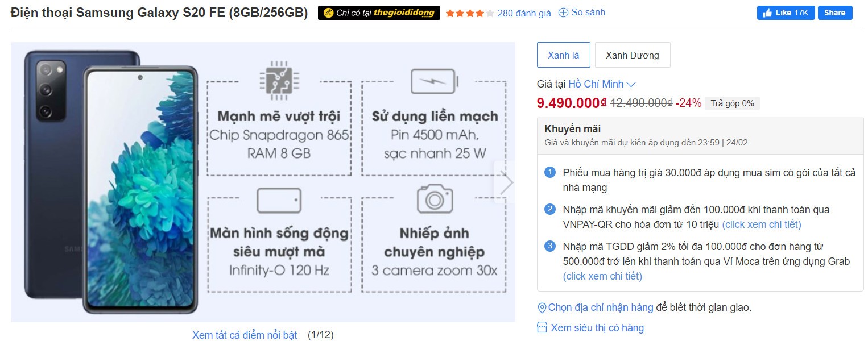Click the Facebook Like thumbs-up button

coord(786,13)
